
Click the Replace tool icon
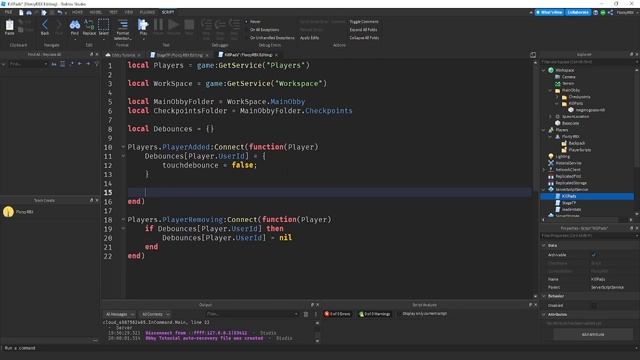pos(89,25)
